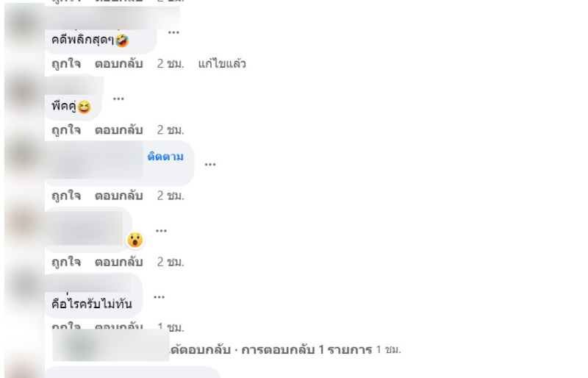Reply to the 'คดีพลิกสุดๆ' comment

click(118, 64)
